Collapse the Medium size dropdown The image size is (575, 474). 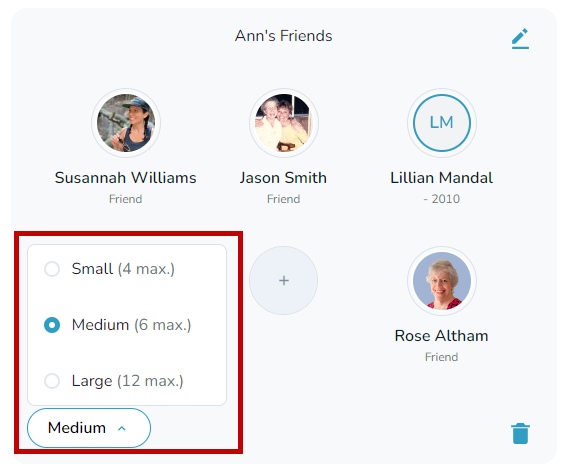click(89, 428)
